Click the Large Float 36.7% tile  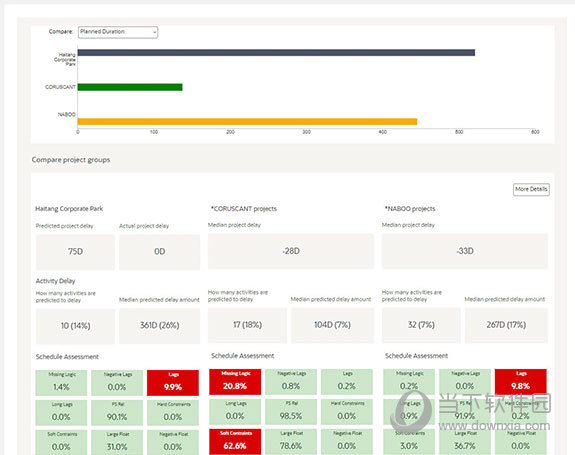[465, 442]
